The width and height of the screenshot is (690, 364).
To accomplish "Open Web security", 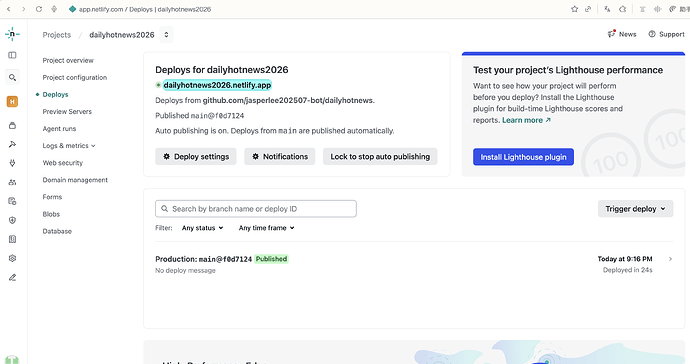I will click(62, 163).
